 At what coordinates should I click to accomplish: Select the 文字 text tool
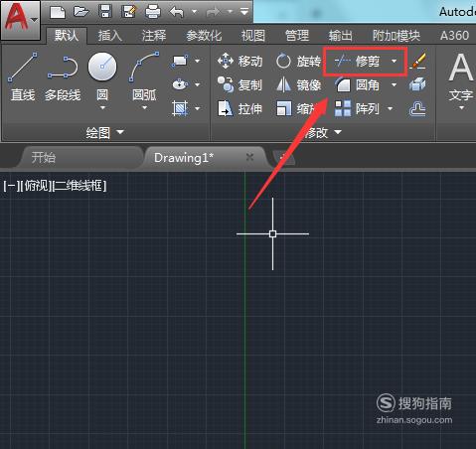pos(461,76)
